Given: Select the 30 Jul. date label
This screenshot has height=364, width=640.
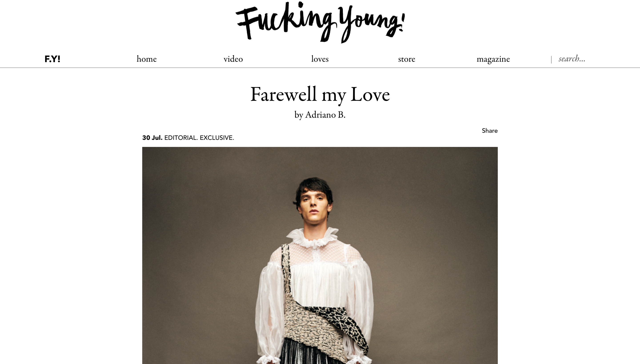Looking at the screenshot, I should tap(152, 138).
